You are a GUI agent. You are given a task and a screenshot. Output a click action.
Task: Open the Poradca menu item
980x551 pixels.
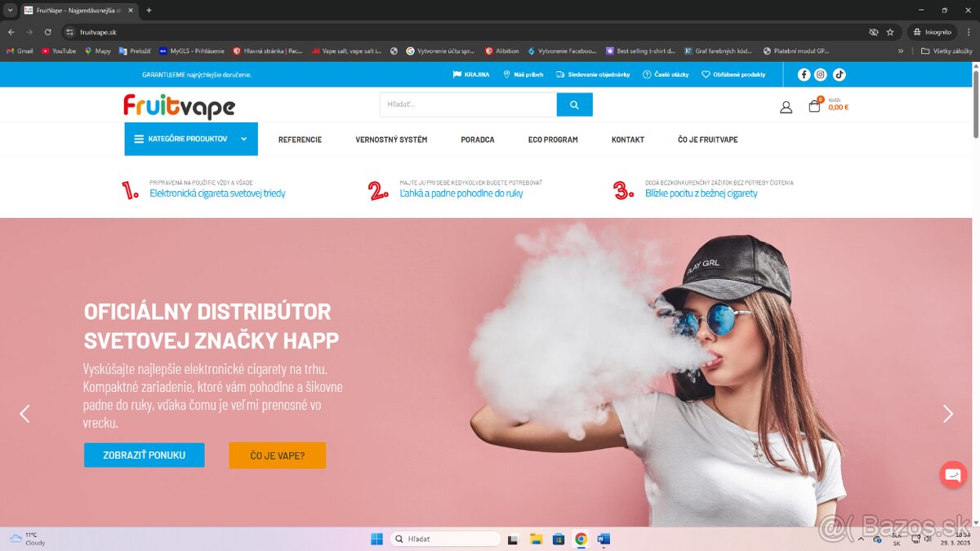[478, 140]
